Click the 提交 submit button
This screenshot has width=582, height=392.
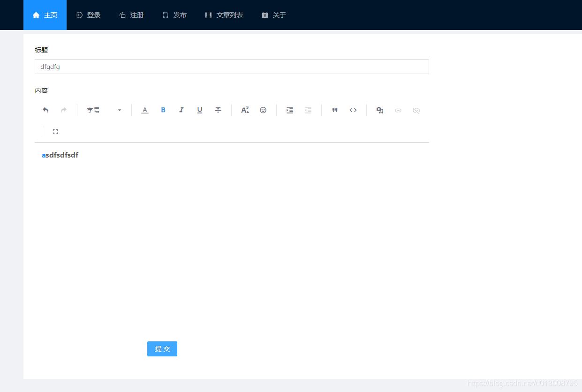(x=162, y=349)
